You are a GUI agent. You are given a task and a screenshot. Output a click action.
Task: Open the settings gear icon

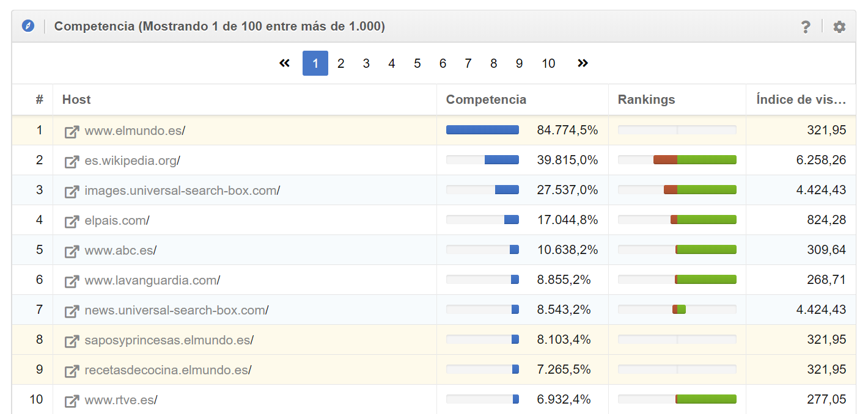click(839, 27)
